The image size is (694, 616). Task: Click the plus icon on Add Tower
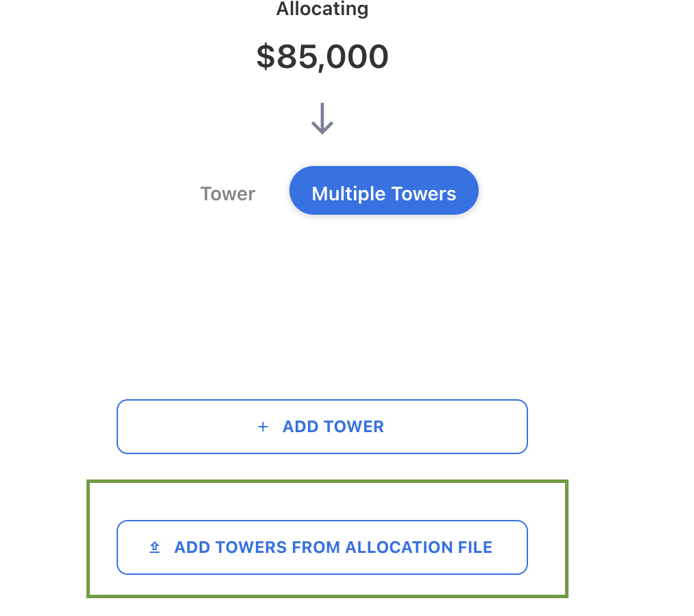click(262, 427)
